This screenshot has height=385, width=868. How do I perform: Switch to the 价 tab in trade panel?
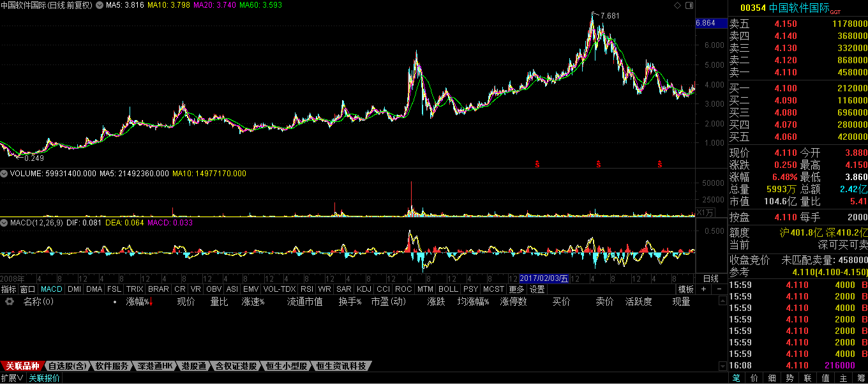click(754, 378)
